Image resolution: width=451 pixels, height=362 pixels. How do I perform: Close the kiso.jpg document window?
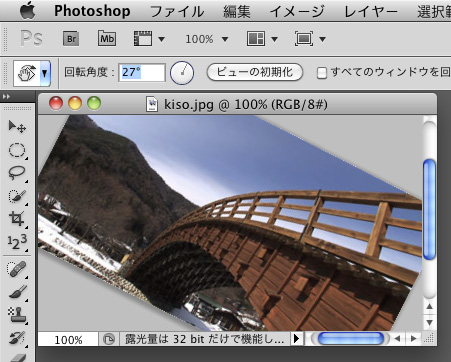click(x=56, y=103)
